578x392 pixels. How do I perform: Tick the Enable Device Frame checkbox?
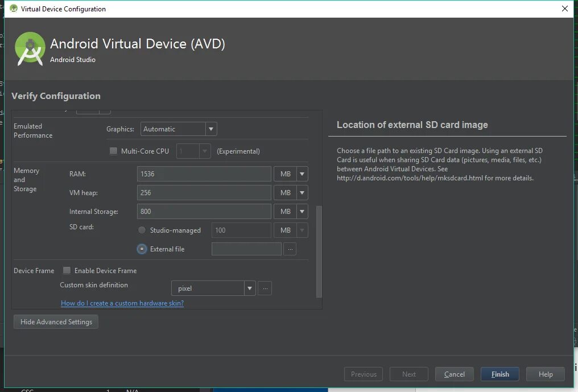coord(67,270)
